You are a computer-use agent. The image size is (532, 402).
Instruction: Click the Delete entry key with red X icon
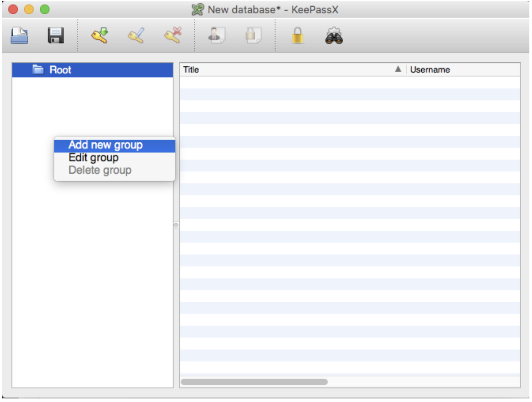click(173, 36)
